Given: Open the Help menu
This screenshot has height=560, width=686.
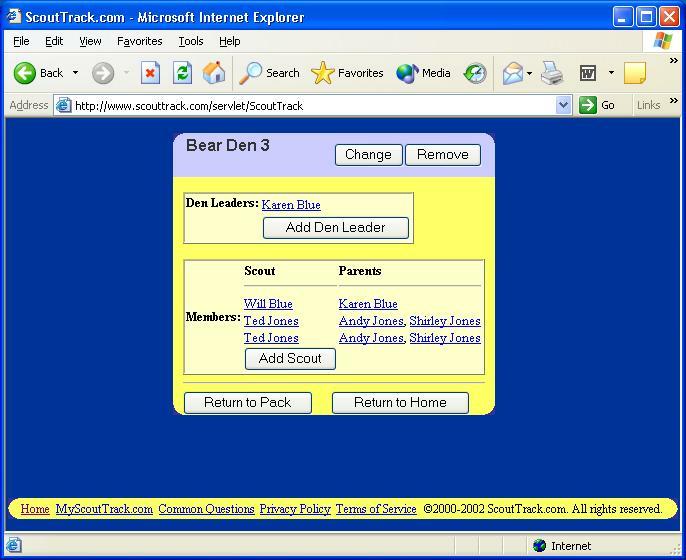Looking at the screenshot, I should click(x=230, y=41).
